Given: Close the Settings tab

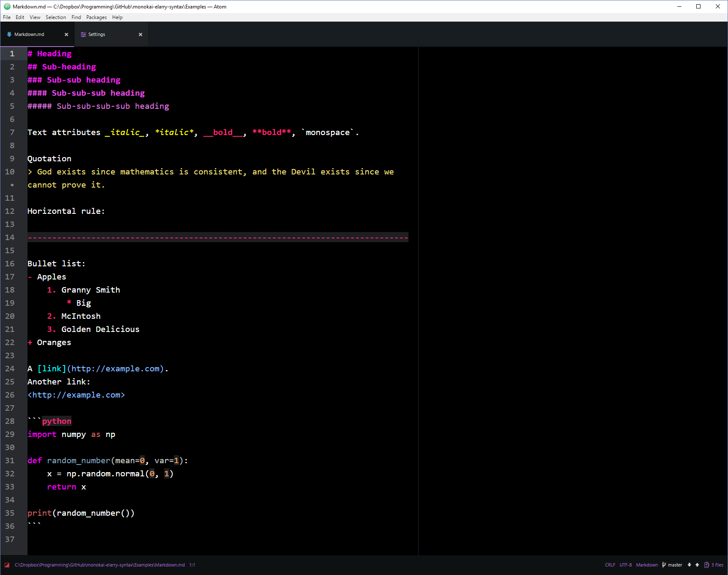Looking at the screenshot, I should coord(141,35).
